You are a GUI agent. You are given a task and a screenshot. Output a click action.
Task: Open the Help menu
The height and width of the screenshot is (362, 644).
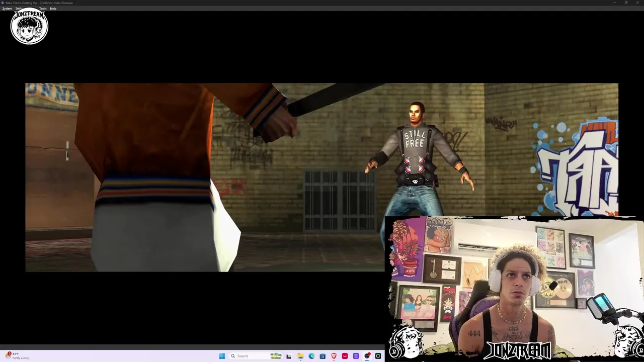[x=53, y=9]
